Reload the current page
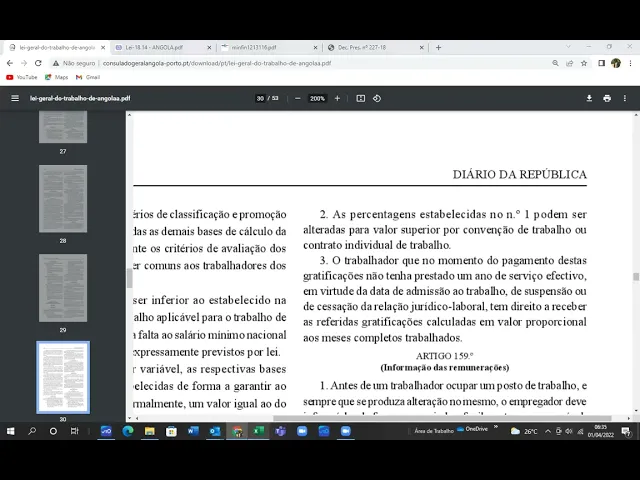Viewport: 640px width, 480px height. click(x=38, y=63)
